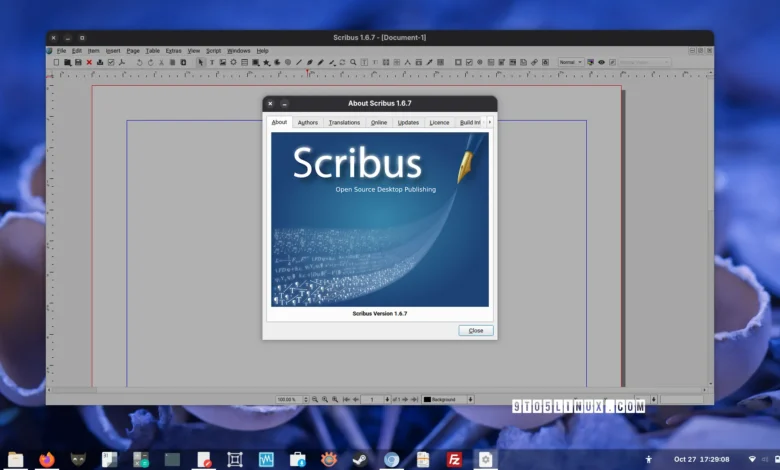Click the Close button in About dialog
The width and height of the screenshot is (780, 470).
click(x=476, y=330)
